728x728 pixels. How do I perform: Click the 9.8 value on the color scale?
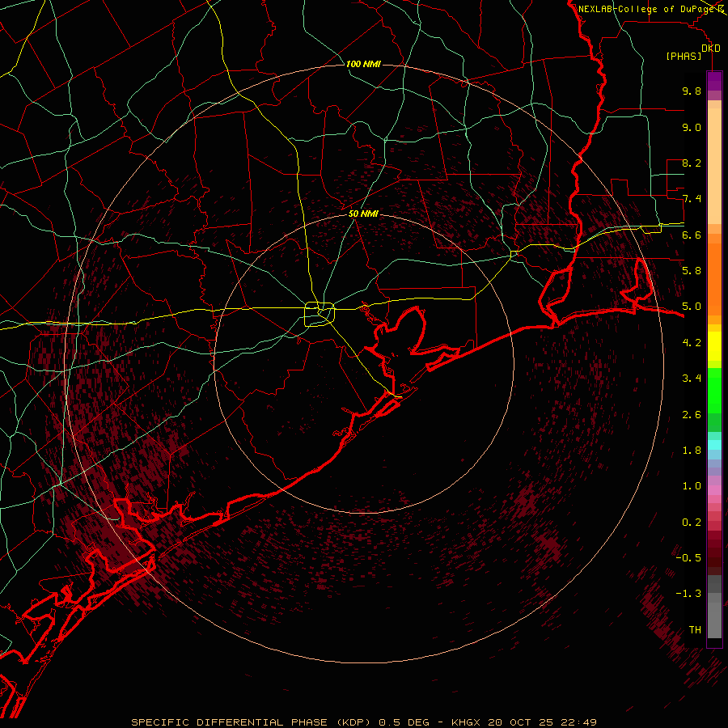[x=692, y=91]
